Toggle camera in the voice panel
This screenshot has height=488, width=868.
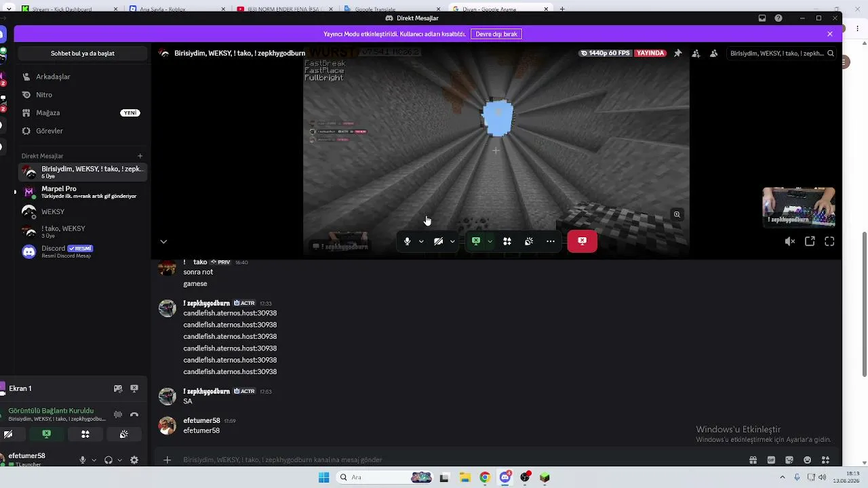pos(8,434)
